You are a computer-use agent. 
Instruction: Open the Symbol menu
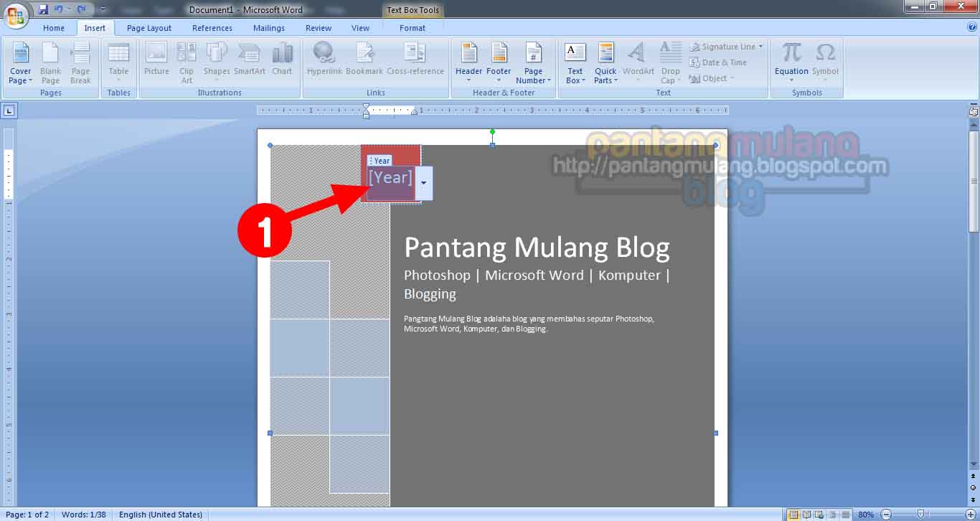[825, 63]
